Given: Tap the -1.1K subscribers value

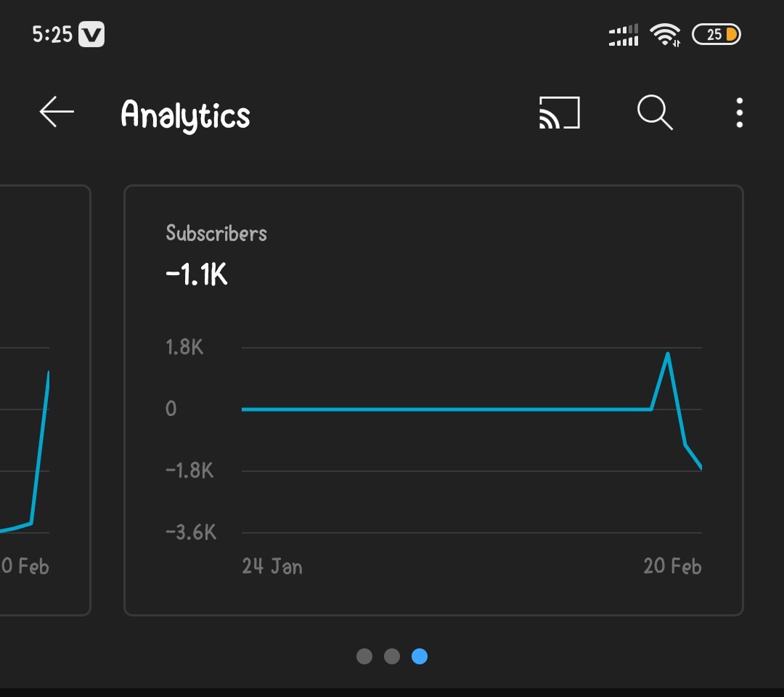Looking at the screenshot, I should click(x=197, y=274).
